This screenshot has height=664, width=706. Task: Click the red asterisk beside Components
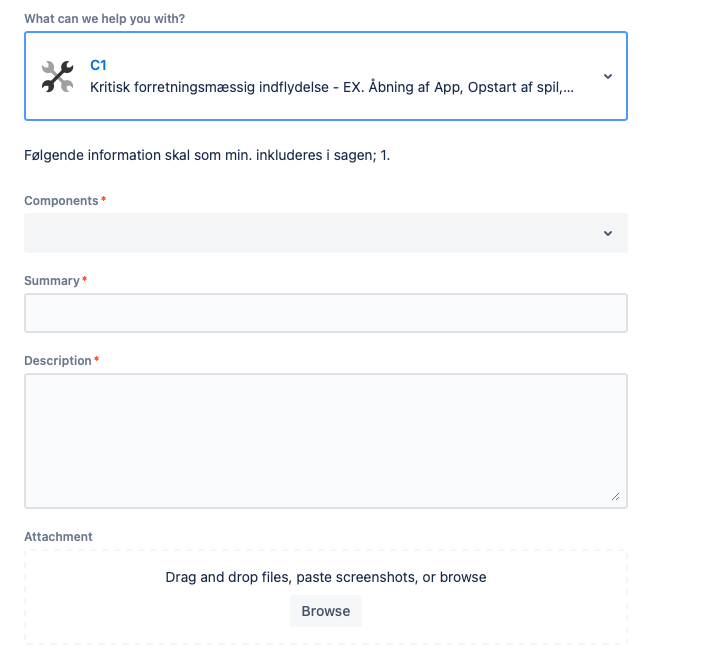click(104, 199)
